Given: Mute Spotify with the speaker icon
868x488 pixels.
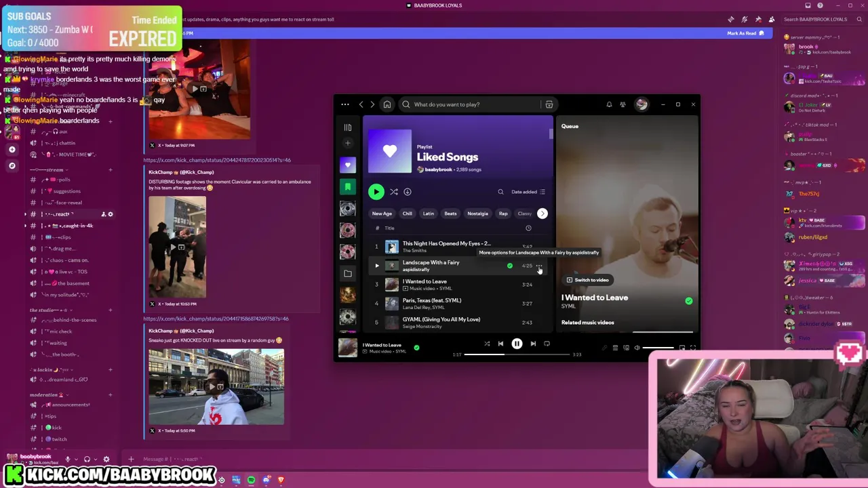Looking at the screenshot, I should (x=637, y=348).
